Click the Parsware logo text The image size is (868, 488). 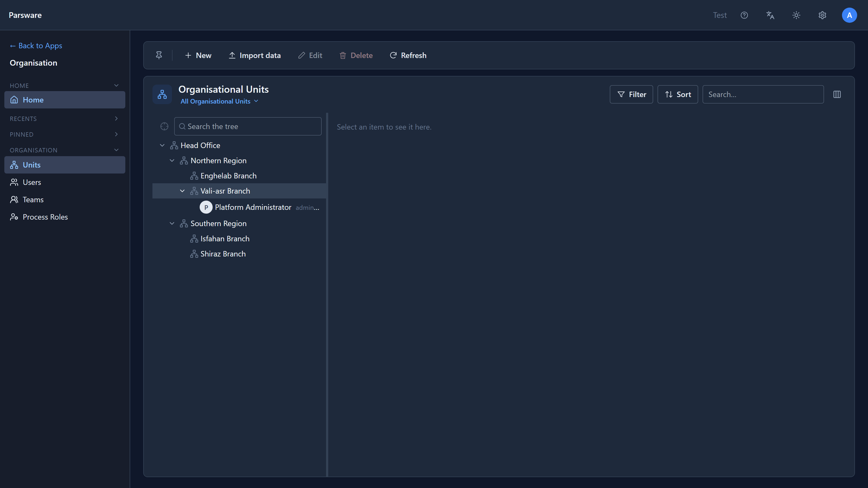pyautogui.click(x=25, y=15)
